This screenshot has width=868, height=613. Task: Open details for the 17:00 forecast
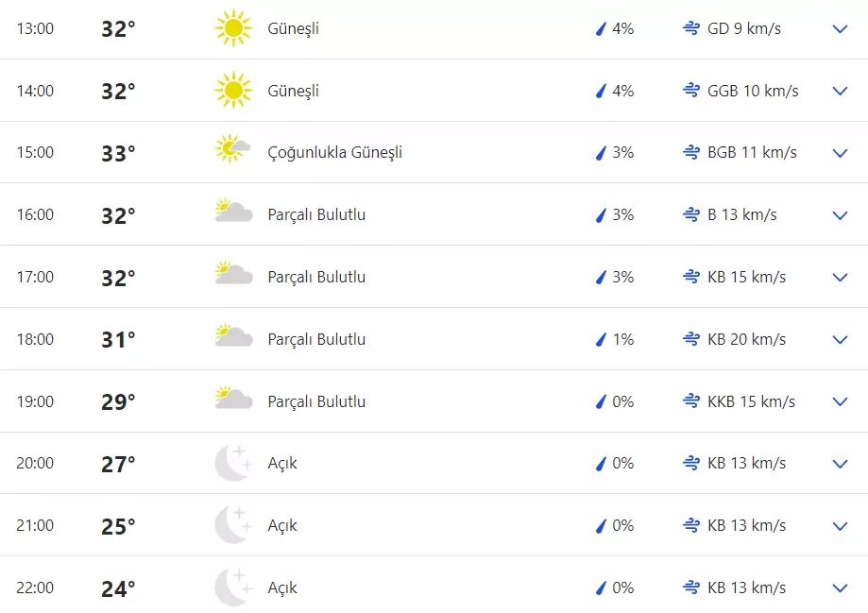(840, 278)
